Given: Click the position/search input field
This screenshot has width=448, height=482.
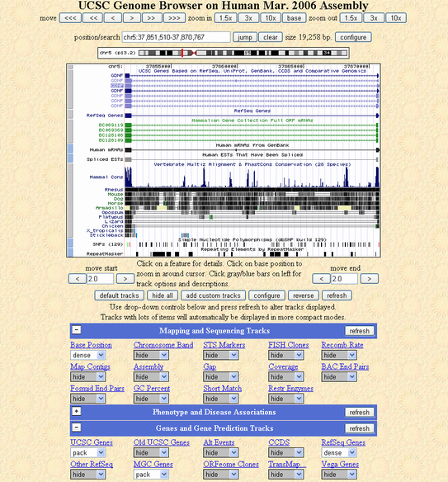Looking at the screenshot, I should pos(176,37).
